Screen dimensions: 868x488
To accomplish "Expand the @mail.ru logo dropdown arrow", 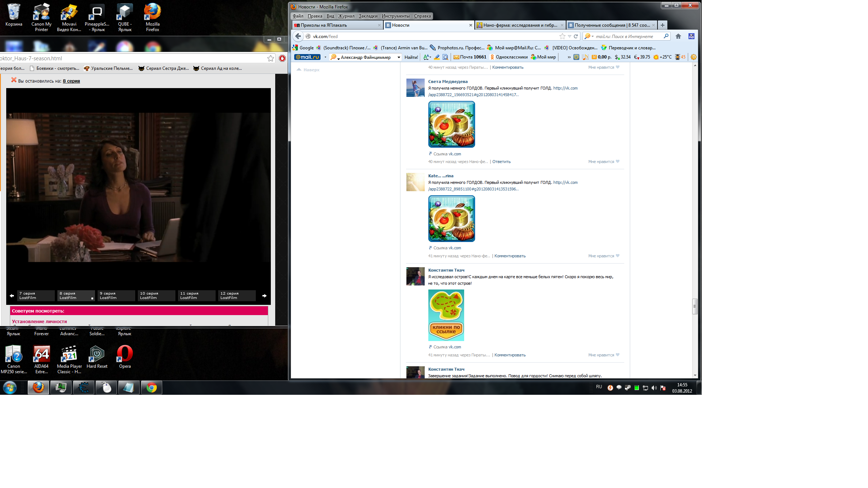I will 325,57.
